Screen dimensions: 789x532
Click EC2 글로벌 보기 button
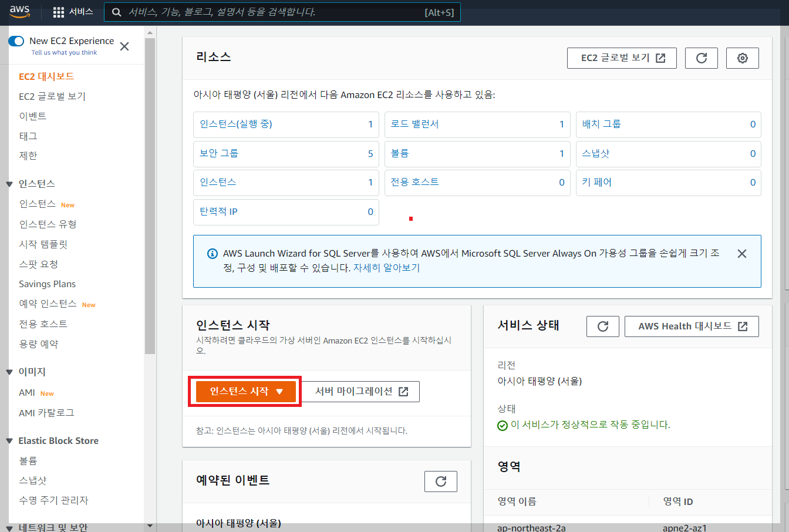tap(622, 58)
